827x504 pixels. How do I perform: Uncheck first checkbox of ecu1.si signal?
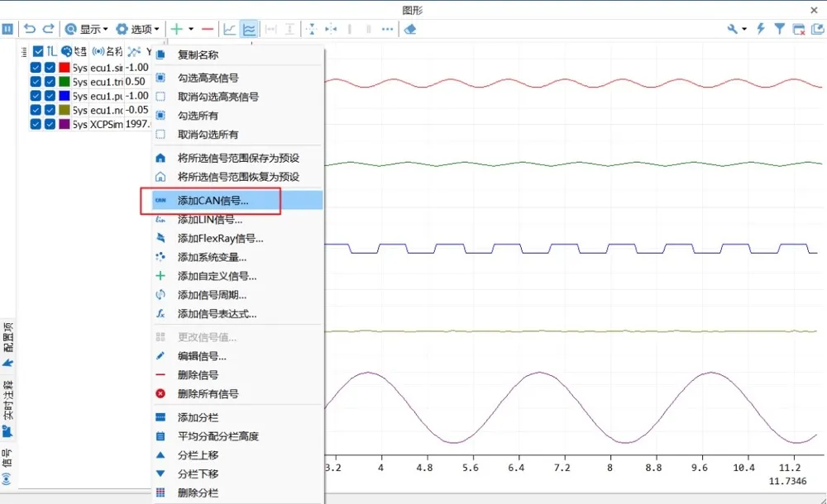[x=36, y=68]
